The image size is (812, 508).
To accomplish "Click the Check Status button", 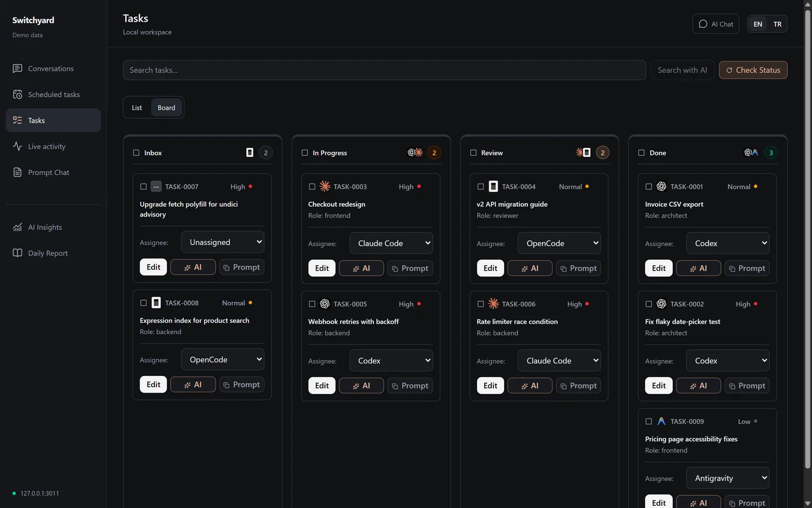I will click(x=753, y=70).
